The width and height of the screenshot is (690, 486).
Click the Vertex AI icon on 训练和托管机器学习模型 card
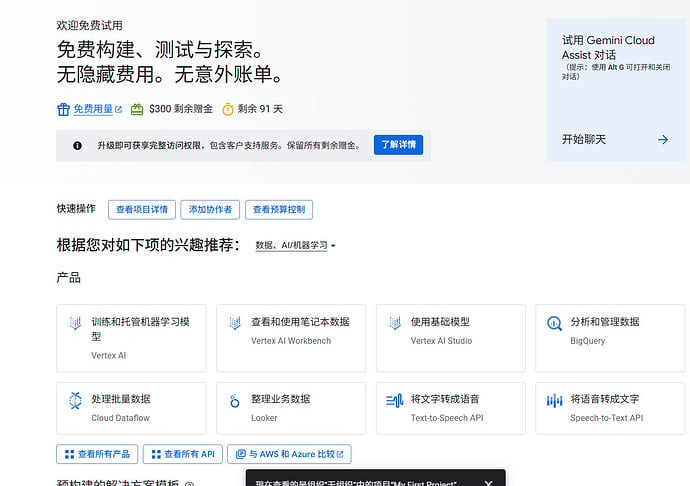coord(75,323)
